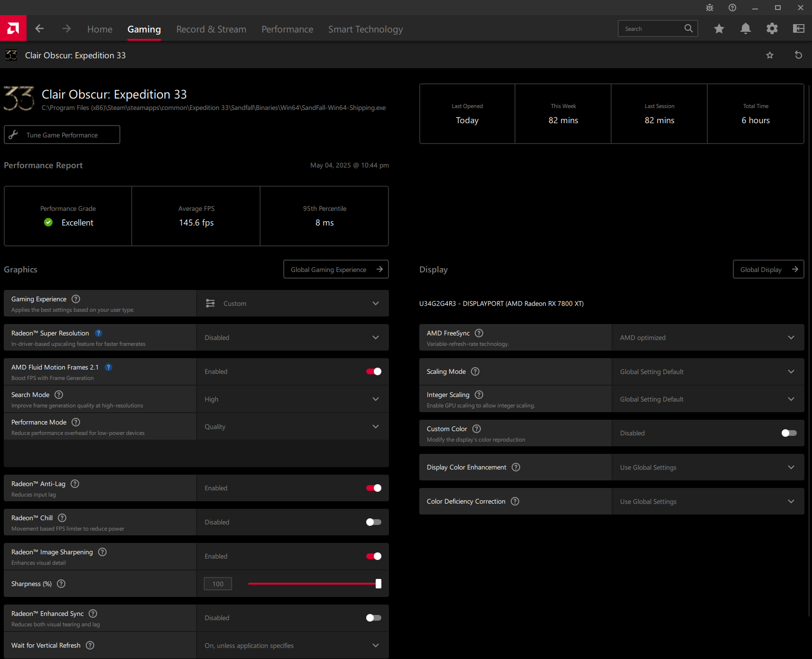The width and height of the screenshot is (812, 659).
Task: Click the 6 hours Total Time value
Action: point(756,120)
